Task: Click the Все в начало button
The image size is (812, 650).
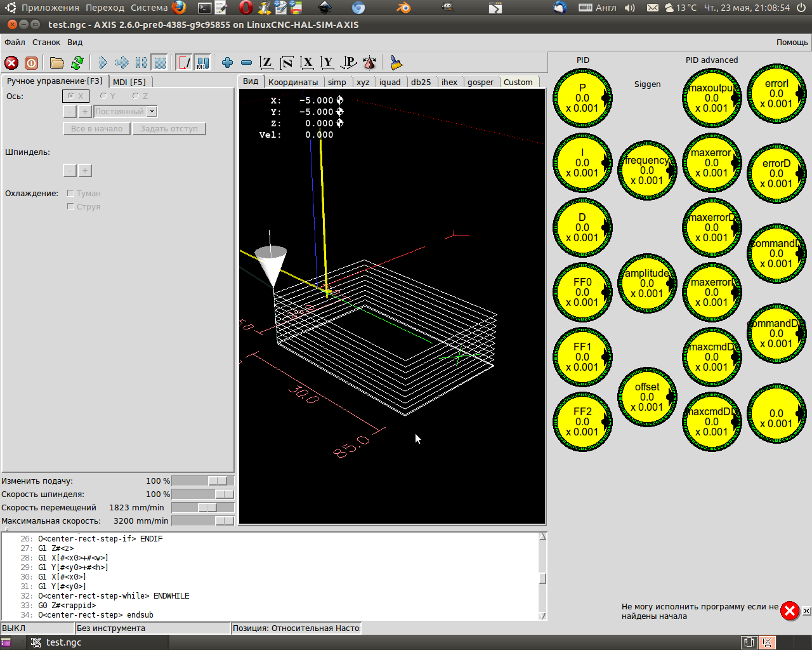Action: point(96,129)
